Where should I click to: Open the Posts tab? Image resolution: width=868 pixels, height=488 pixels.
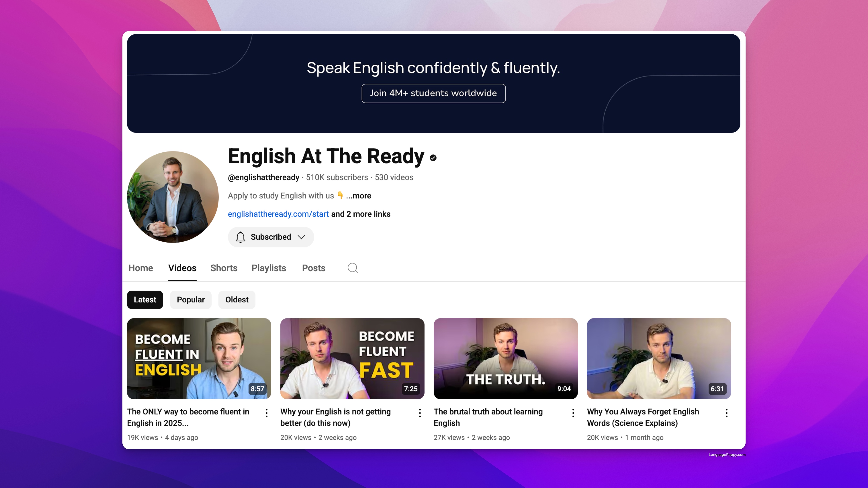(313, 268)
